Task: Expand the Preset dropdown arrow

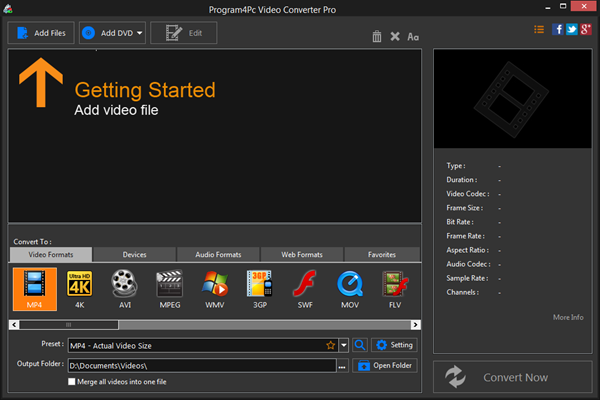Action: click(x=344, y=345)
